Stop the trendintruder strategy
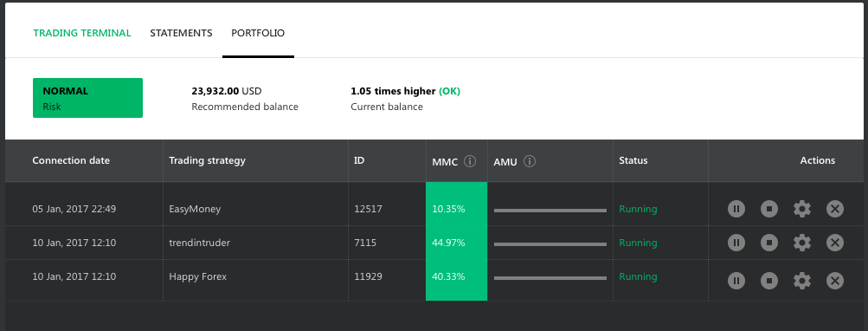The image size is (868, 331). (x=768, y=243)
